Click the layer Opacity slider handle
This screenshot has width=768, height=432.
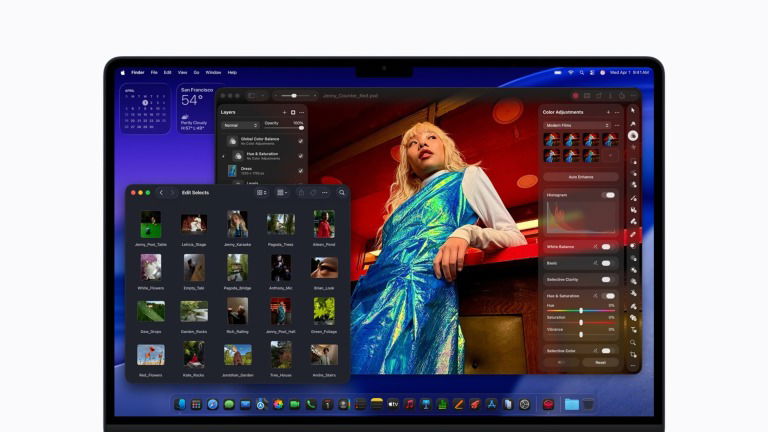tap(301, 128)
